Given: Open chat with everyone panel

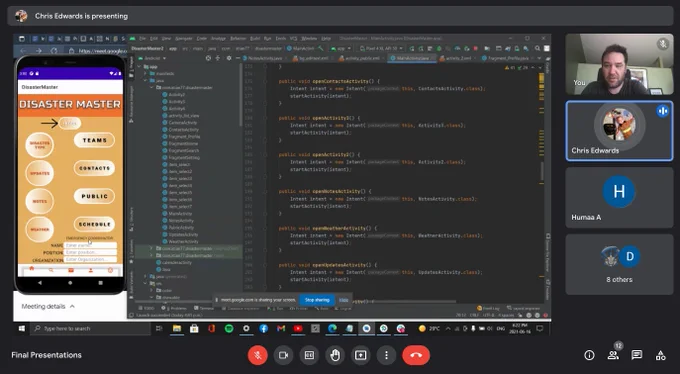Looking at the screenshot, I should click(x=637, y=355).
